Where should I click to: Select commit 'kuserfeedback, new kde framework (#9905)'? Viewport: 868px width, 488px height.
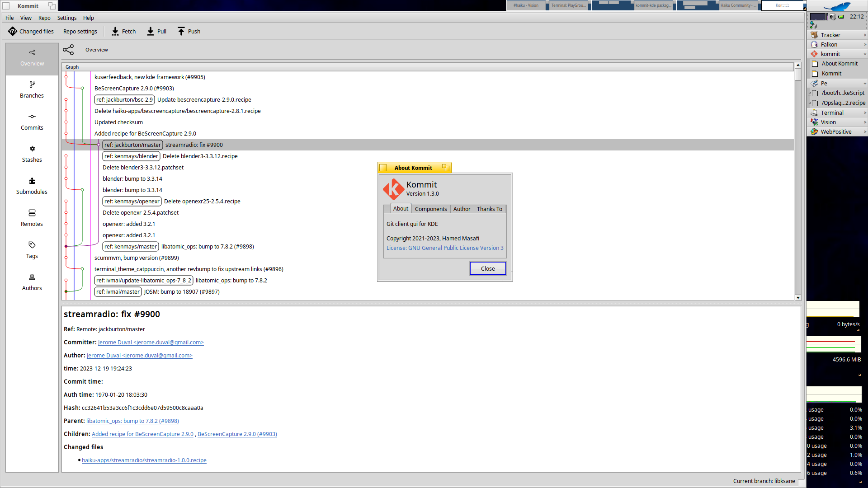tap(150, 77)
